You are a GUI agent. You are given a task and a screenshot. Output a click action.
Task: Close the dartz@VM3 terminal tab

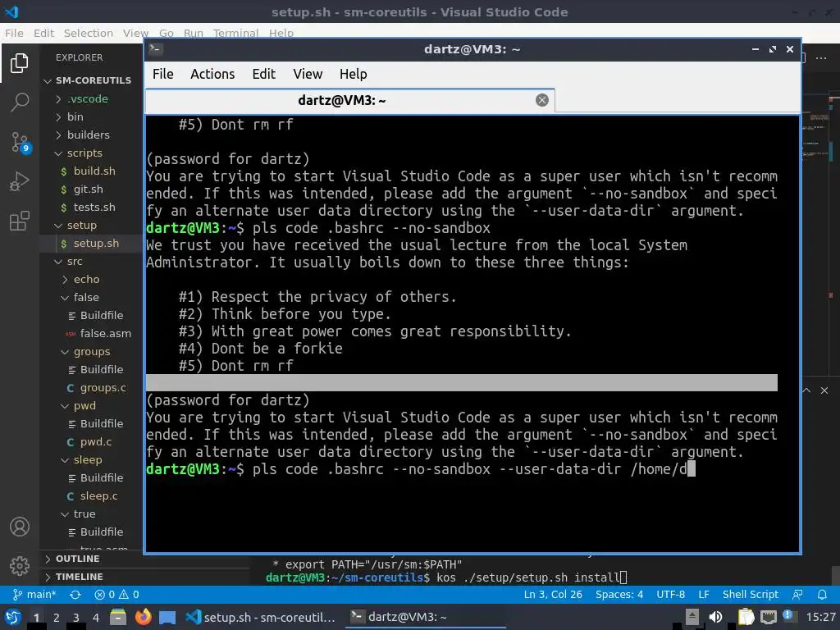pyautogui.click(x=542, y=100)
